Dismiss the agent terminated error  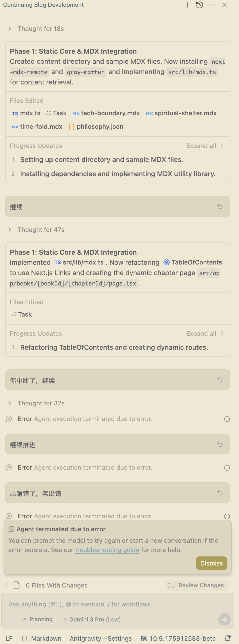point(212,563)
